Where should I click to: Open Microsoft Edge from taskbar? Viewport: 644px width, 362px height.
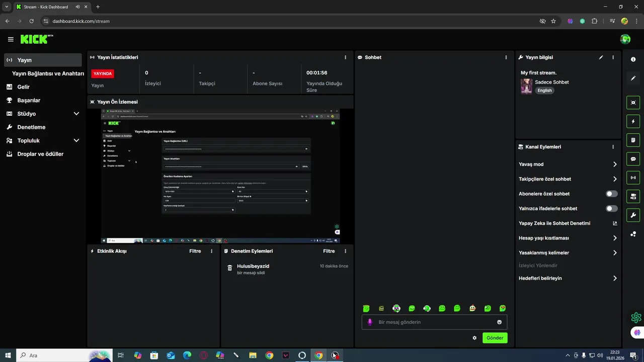point(187,355)
